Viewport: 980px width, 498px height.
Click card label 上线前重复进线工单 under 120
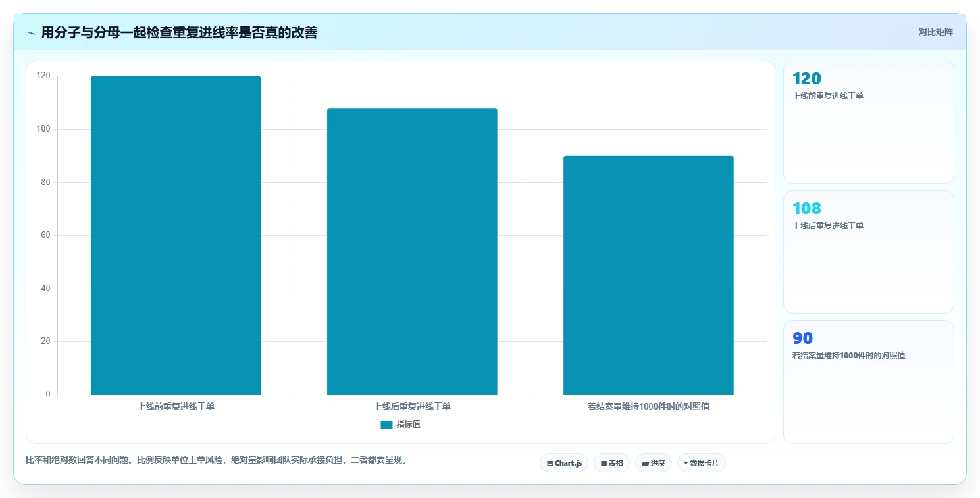tap(828, 96)
